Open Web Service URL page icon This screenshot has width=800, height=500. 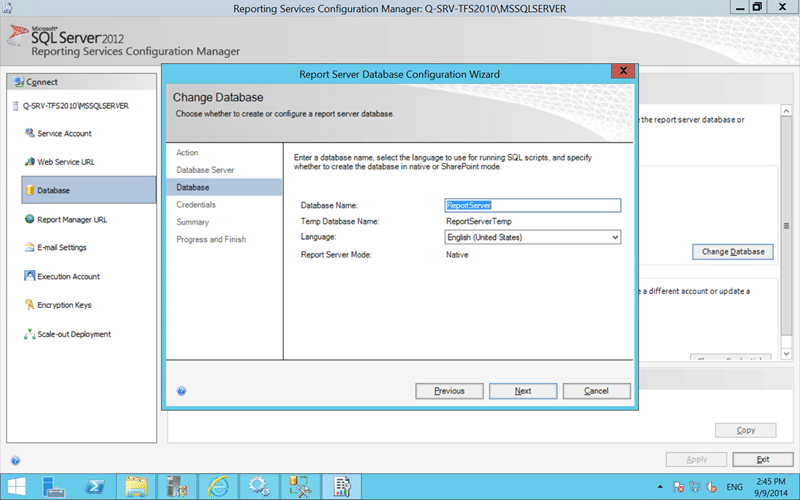coord(30,162)
